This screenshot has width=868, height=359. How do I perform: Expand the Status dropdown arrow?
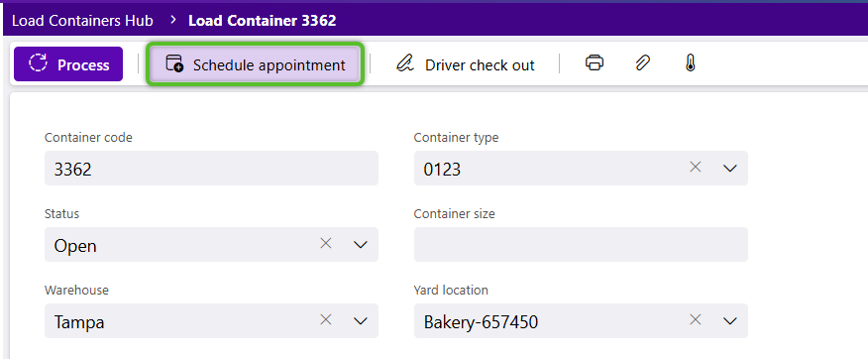coord(361,244)
